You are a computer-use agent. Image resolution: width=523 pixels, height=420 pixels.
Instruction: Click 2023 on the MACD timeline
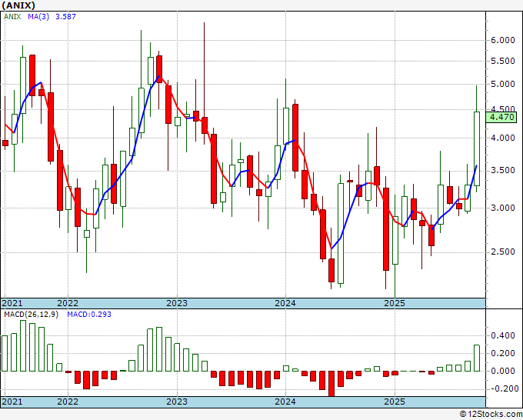pyautogui.click(x=177, y=402)
